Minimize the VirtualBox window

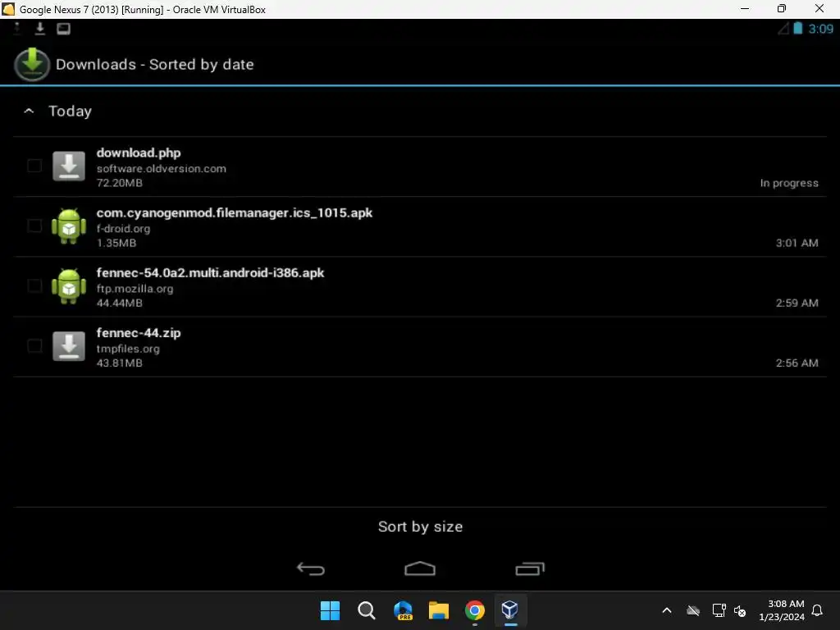pos(745,9)
